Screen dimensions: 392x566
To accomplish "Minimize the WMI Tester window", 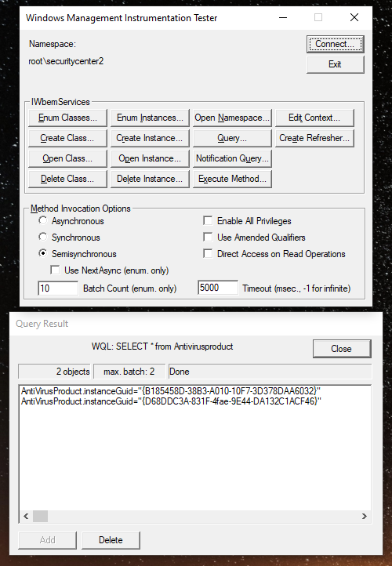I will point(283,17).
